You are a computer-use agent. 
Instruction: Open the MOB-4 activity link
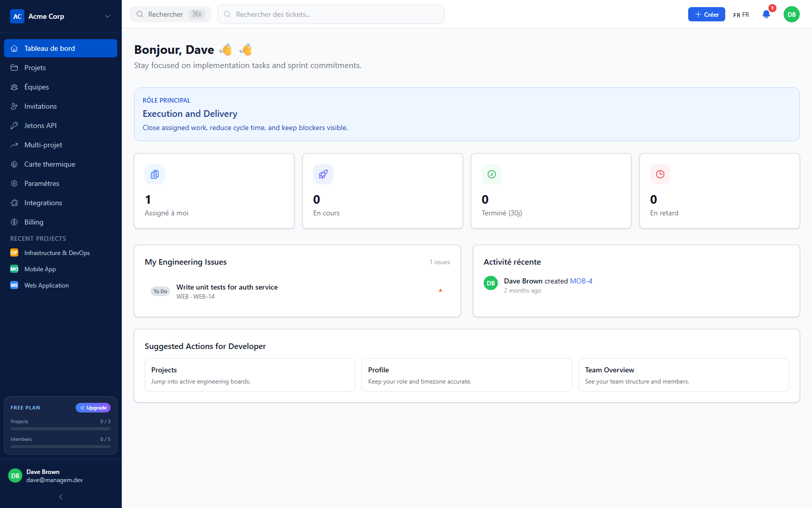tap(581, 281)
